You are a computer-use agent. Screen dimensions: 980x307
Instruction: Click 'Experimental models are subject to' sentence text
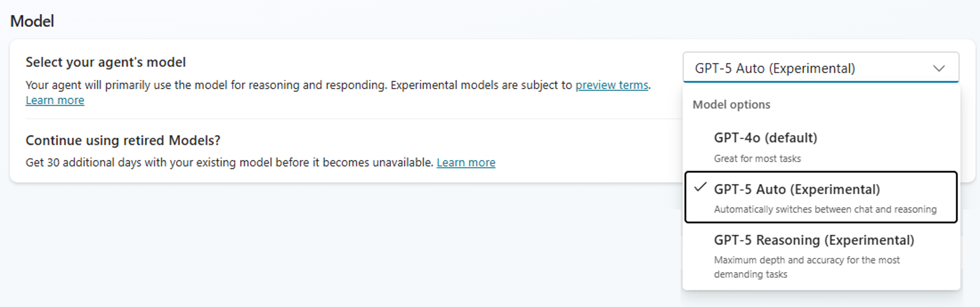(x=481, y=85)
